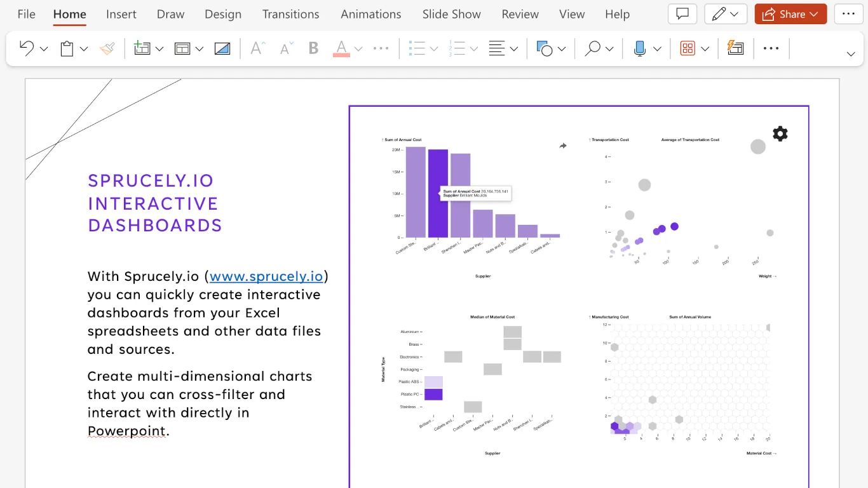Toggle Bold formatting
The height and width of the screenshot is (488, 868).
point(313,48)
